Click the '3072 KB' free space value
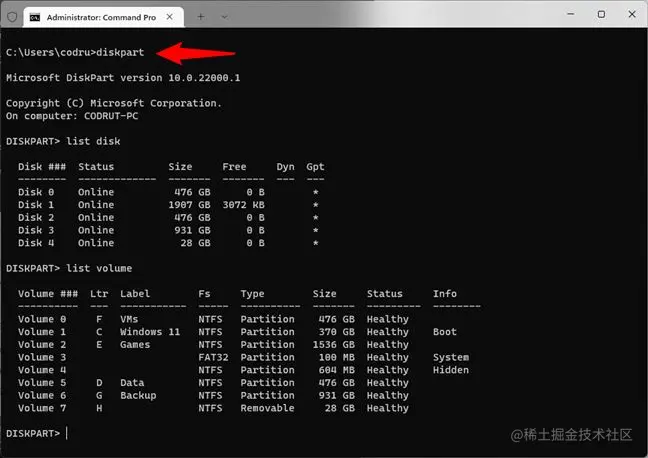 244,205
